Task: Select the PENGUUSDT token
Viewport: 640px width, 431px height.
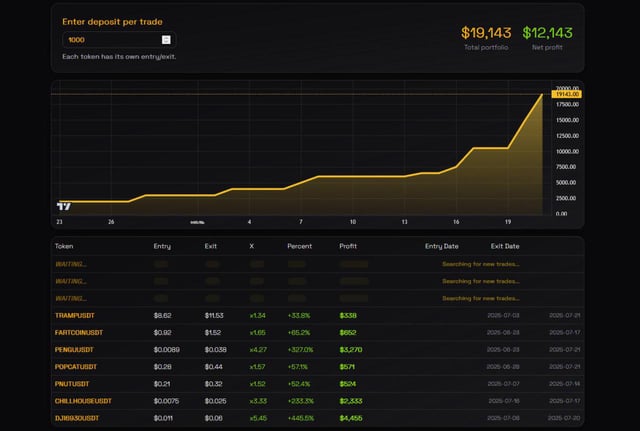Action: (77, 349)
